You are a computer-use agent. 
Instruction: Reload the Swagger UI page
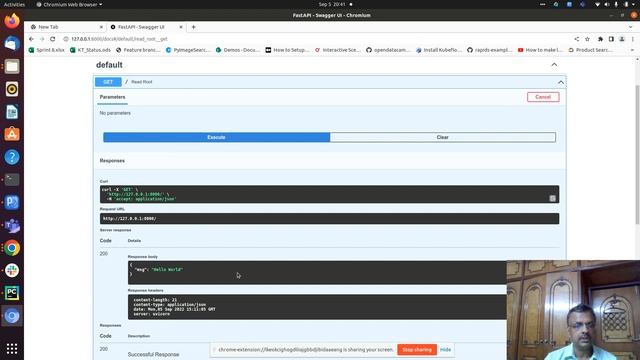pyautogui.click(x=53, y=39)
